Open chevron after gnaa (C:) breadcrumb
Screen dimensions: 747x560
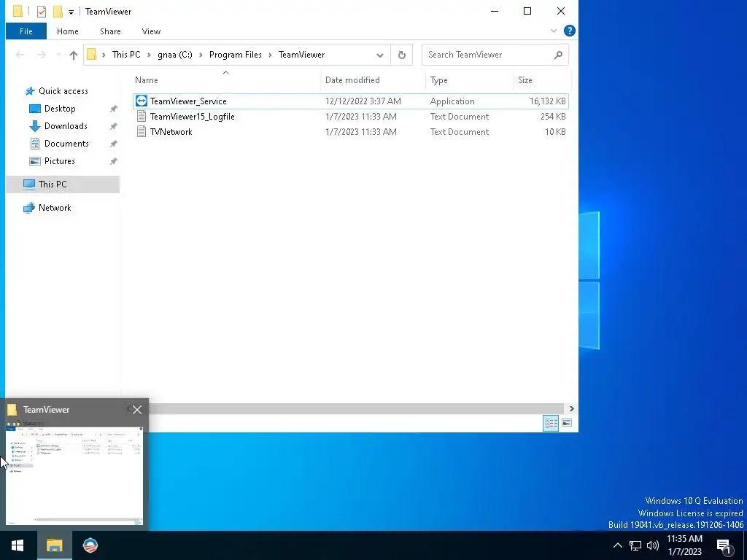pyautogui.click(x=201, y=55)
